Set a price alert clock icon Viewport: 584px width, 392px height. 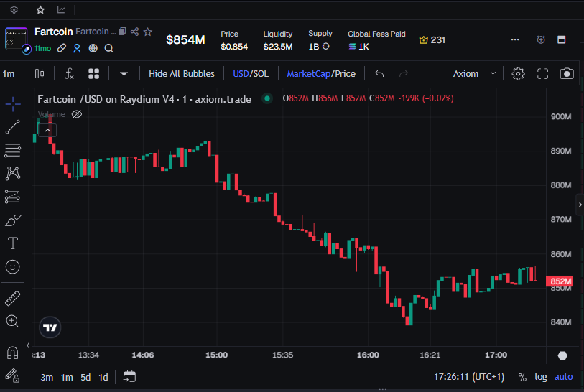coord(541,39)
